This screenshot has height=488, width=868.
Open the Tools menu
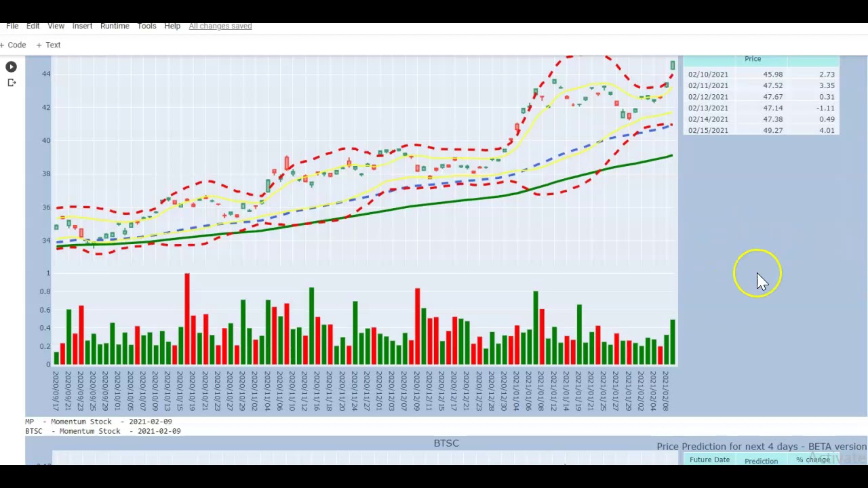point(146,26)
